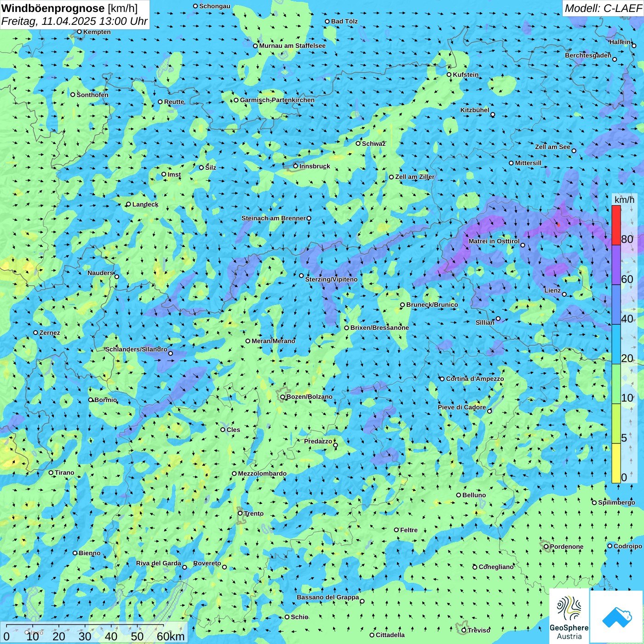Screen dimensions: 644x644
Task: Select the Kempten city marker circle
Action: tap(80, 32)
